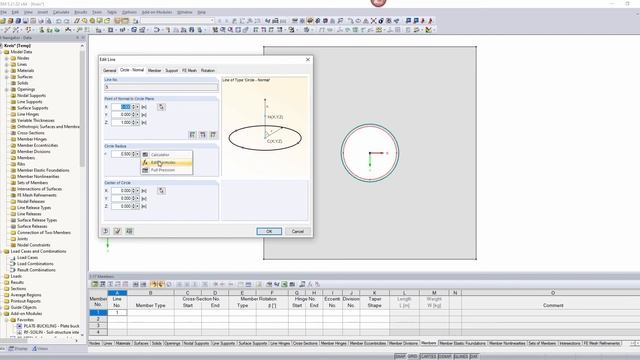The width and height of the screenshot is (640, 360).
Task: Select Members in the navigator tree
Action: 26,158
